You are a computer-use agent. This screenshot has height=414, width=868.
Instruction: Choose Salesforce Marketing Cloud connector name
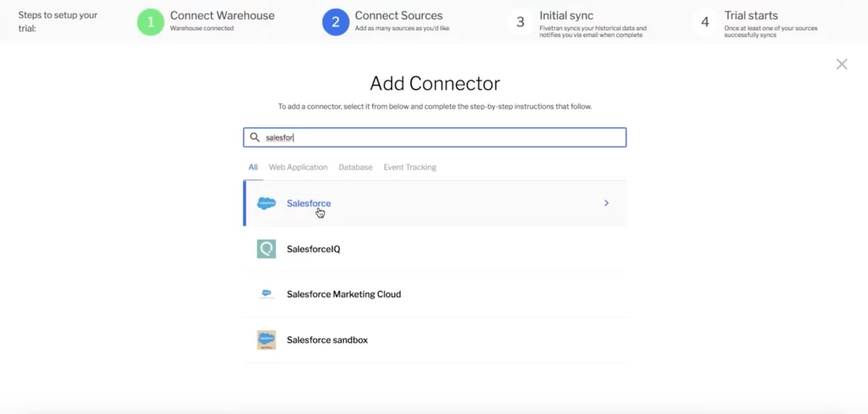344,294
